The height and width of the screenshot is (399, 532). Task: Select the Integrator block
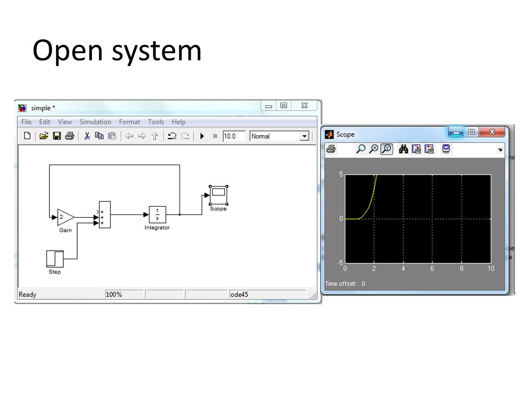(157, 214)
